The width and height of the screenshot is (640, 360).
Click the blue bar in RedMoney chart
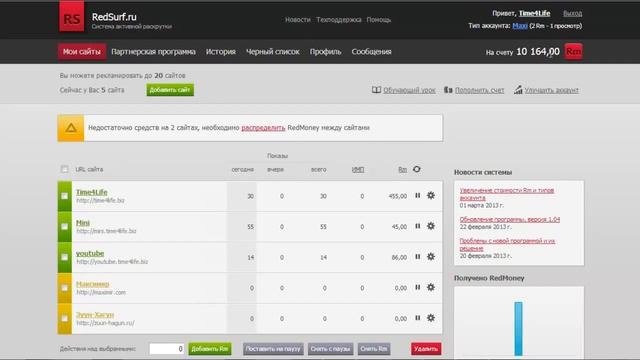pyautogui.click(x=518, y=329)
